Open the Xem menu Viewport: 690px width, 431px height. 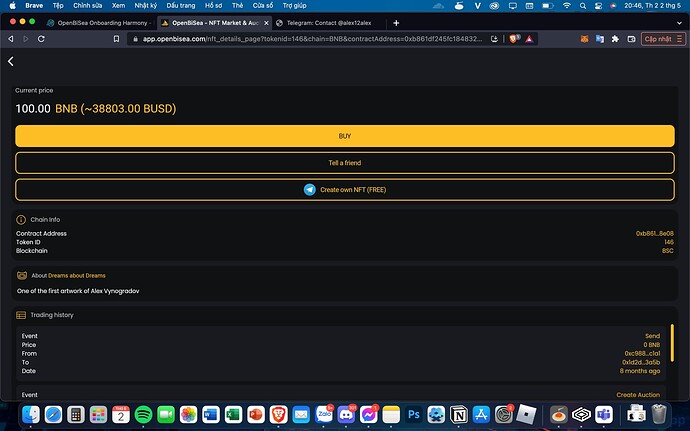pyautogui.click(x=118, y=6)
